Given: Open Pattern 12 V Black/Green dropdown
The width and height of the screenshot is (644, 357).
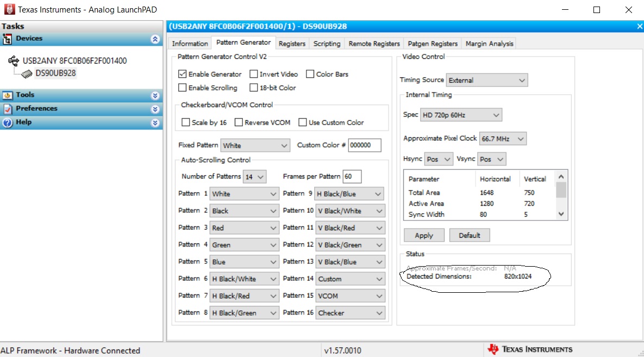Looking at the screenshot, I should click(351, 245).
